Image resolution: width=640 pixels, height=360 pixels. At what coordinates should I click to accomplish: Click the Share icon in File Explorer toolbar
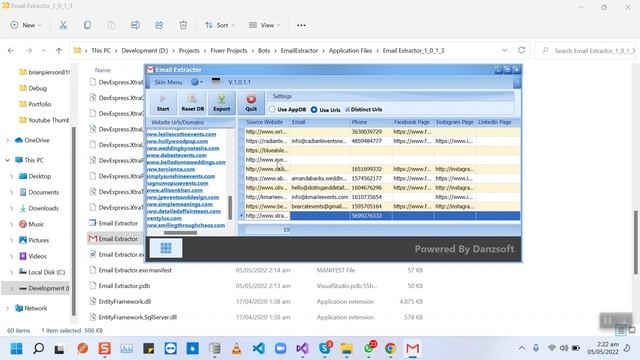159,25
